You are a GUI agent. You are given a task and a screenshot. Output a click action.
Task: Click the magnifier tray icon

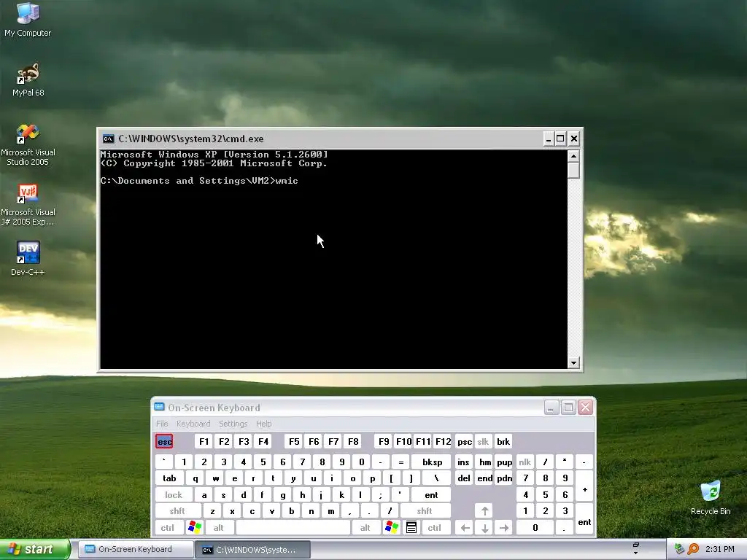(x=693, y=549)
